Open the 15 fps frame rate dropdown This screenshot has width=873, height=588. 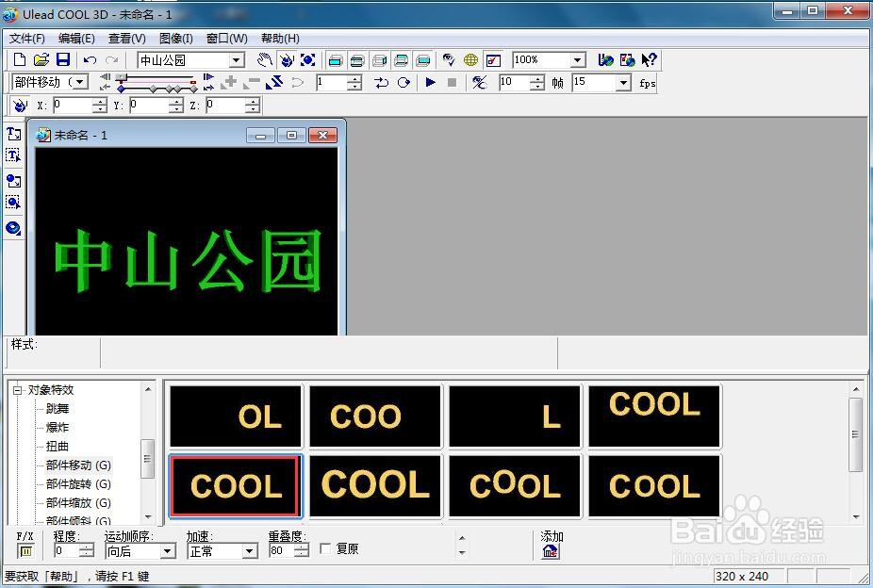[623, 83]
